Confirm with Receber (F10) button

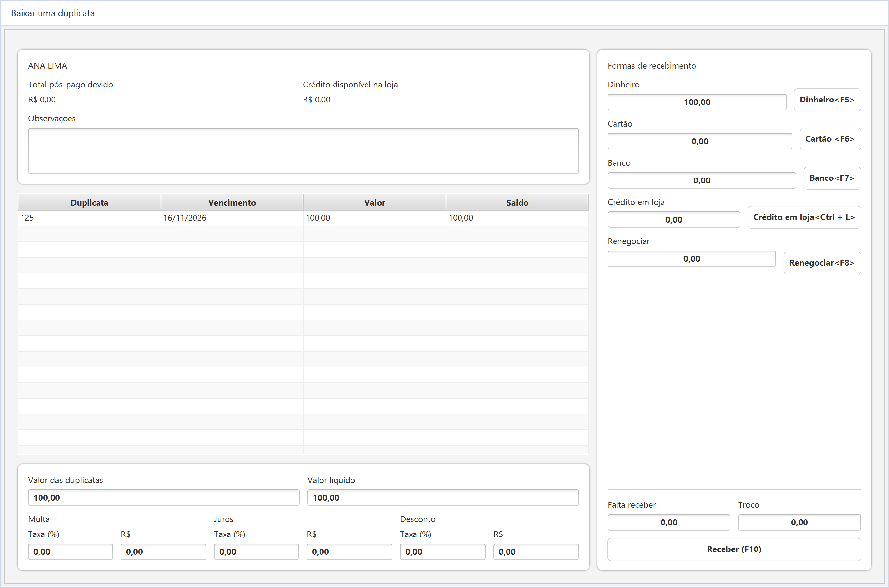[x=734, y=549]
